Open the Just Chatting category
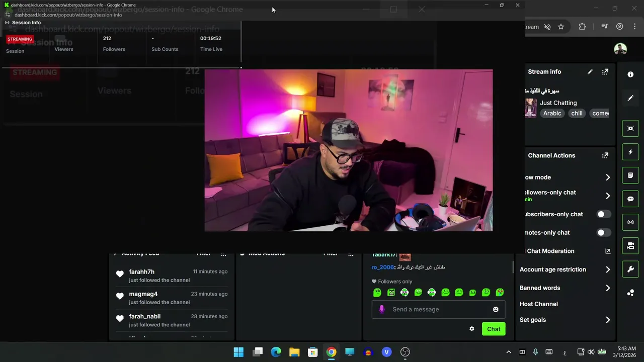The height and width of the screenshot is (362, 644). pos(558,103)
